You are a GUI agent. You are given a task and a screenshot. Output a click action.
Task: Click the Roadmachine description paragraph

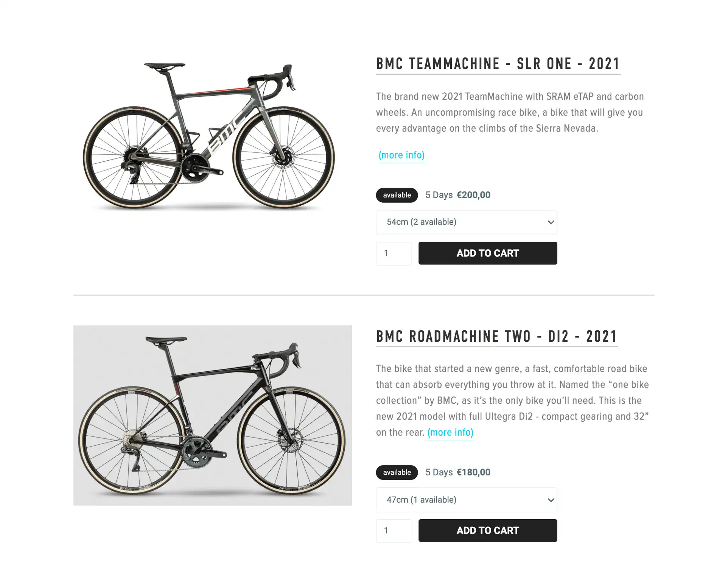tap(512, 400)
